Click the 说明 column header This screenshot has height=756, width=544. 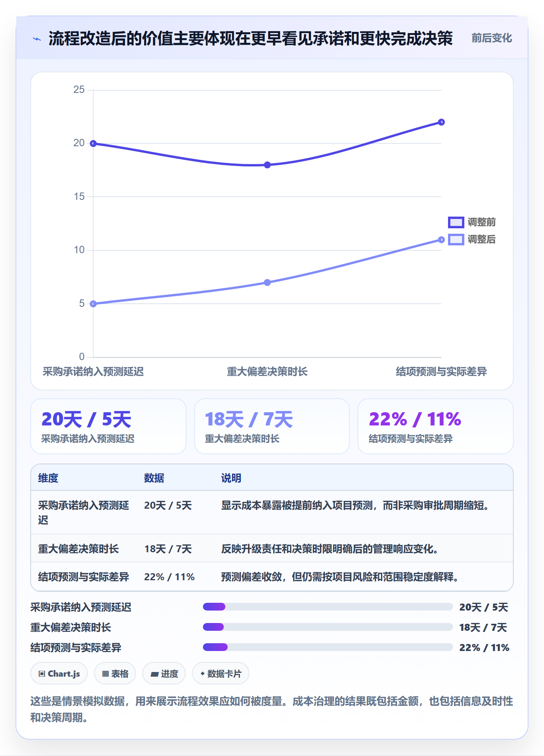point(231,478)
